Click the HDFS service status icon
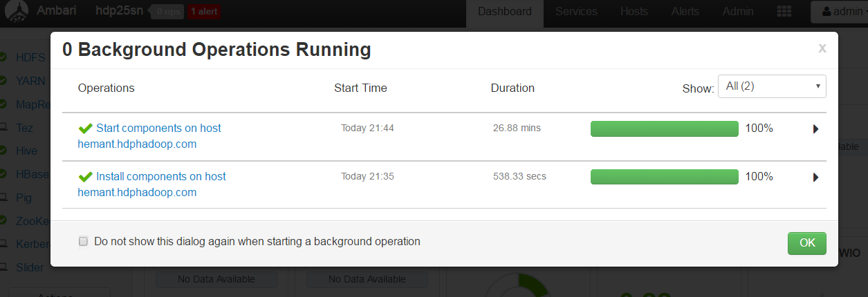The image size is (868, 297). click(x=3, y=57)
